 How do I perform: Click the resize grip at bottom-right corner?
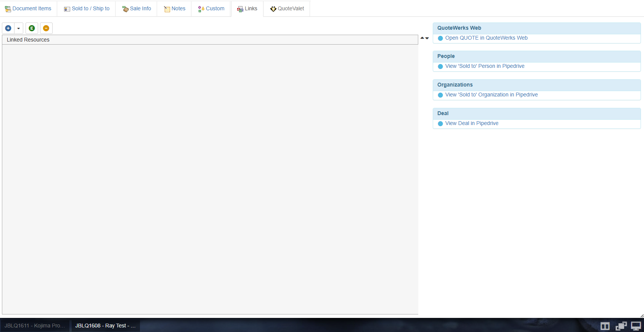[x=642, y=316]
